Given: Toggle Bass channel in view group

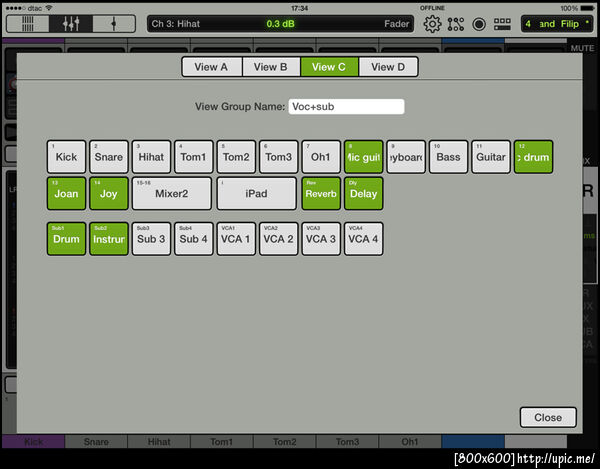Looking at the screenshot, I should pyautogui.click(x=448, y=157).
